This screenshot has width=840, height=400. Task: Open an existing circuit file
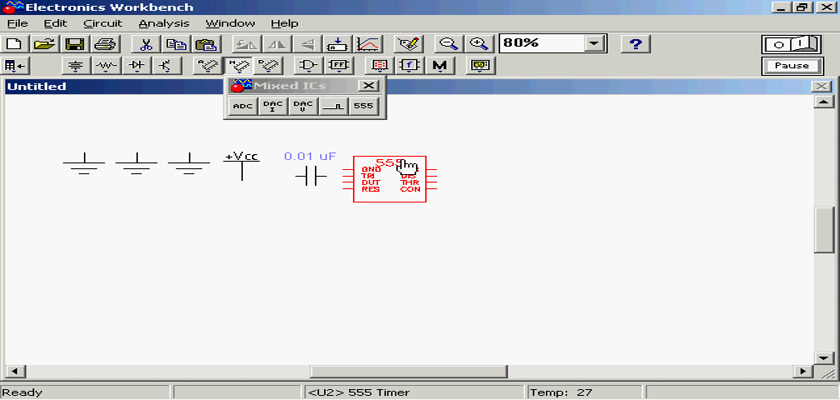click(45, 44)
